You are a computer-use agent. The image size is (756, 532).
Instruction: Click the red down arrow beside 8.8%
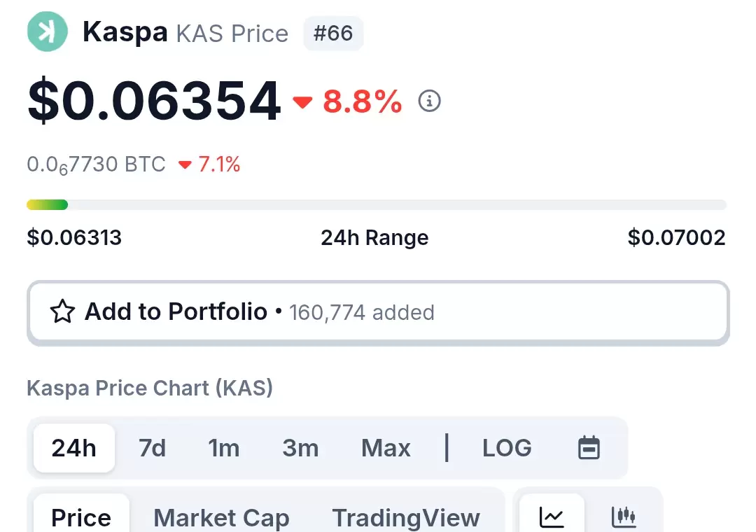click(x=303, y=102)
